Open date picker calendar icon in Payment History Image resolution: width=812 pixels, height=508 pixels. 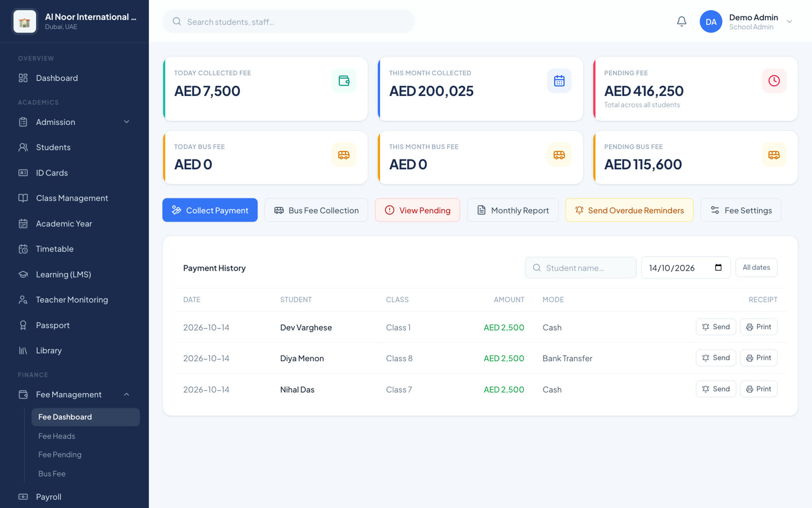click(x=718, y=268)
